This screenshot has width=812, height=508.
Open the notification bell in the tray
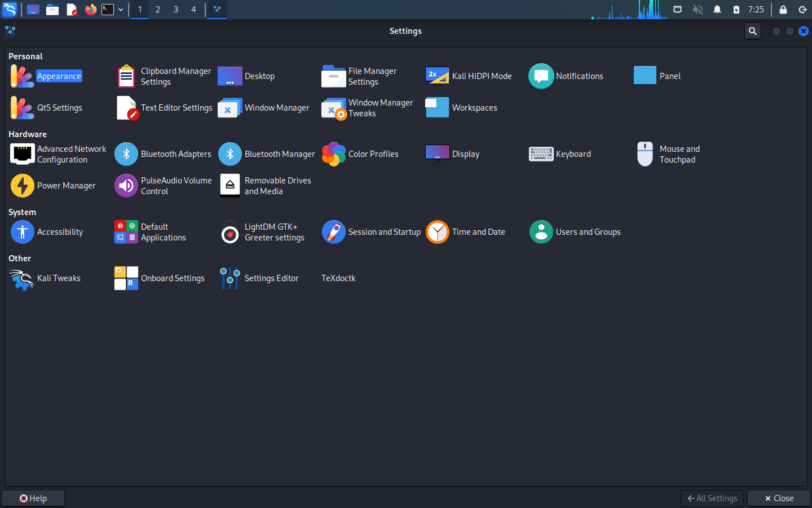[x=717, y=10]
